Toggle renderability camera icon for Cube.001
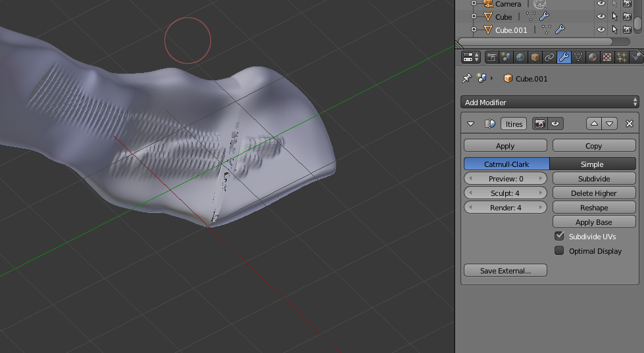Image resolution: width=644 pixels, height=353 pixels. pyautogui.click(x=627, y=30)
